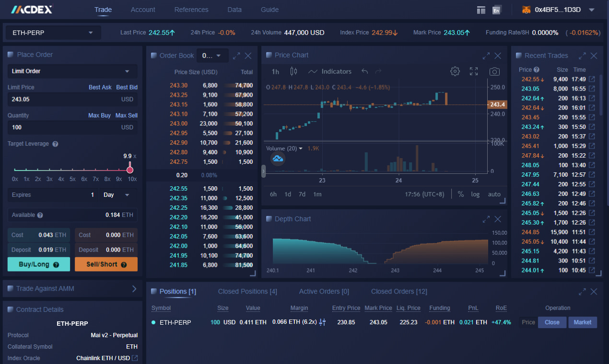Toggle percent scale on the chart
The height and width of the screenshot is (364, 609).
pos(461,194)
